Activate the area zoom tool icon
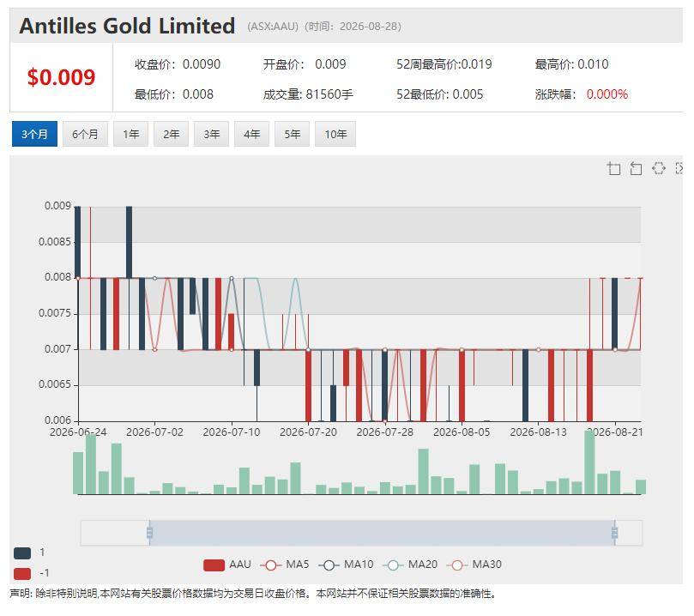The height and width of the screenshot is (616, 694). tap(613, 169)
